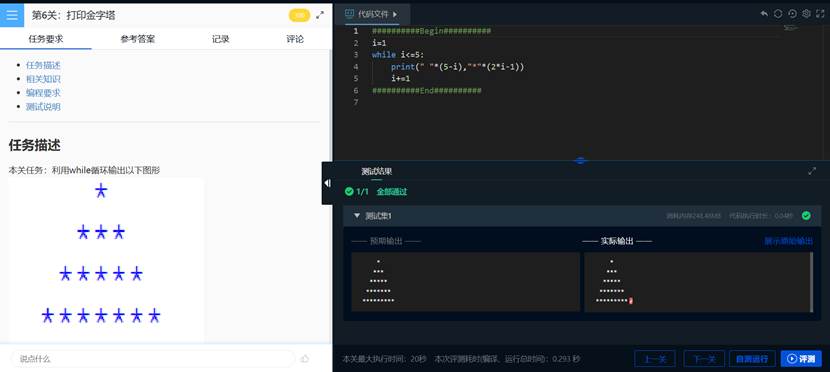Click the 本关最大执行时间 status text

click(384, 359)
